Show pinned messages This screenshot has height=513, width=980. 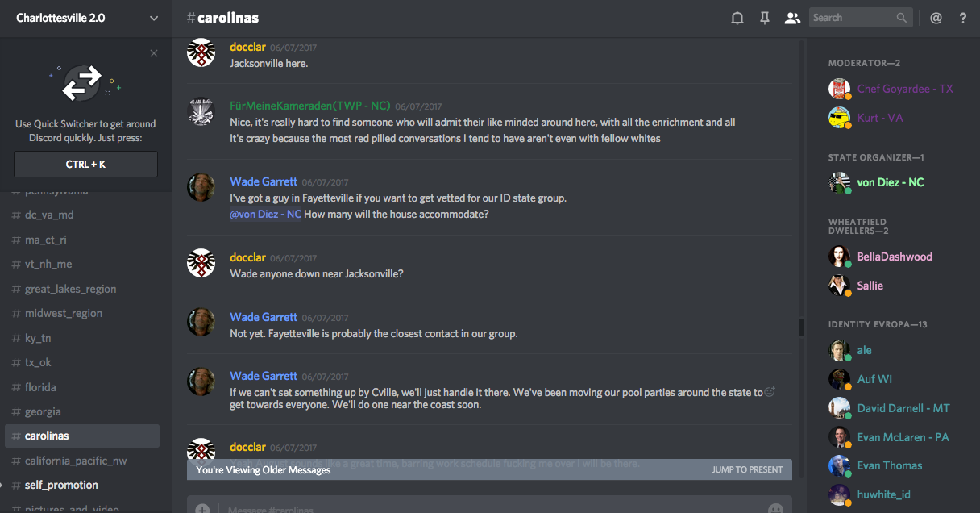pos(765,18)
